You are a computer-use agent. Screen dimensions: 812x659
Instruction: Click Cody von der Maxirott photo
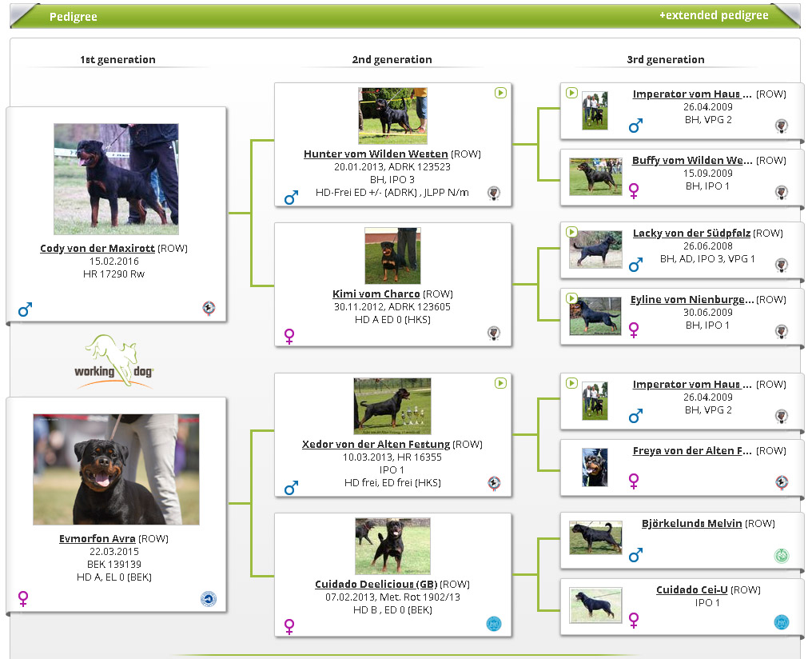[116, 179]
